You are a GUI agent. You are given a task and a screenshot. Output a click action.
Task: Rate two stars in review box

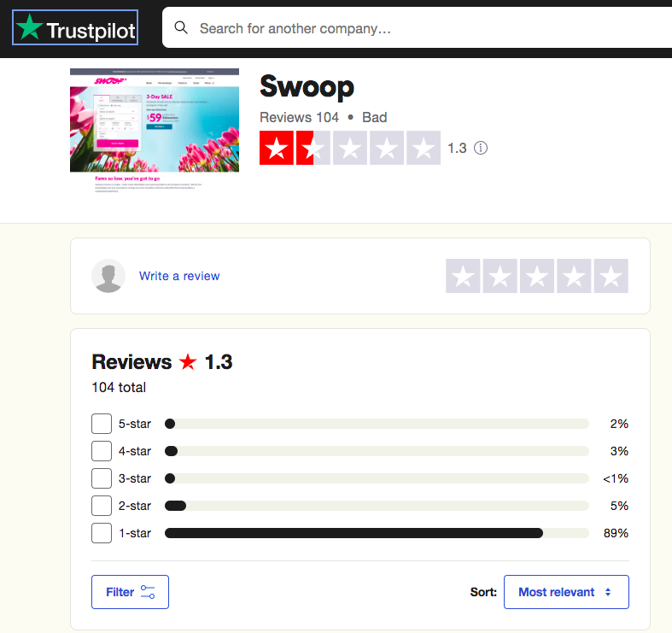(500, 276)
